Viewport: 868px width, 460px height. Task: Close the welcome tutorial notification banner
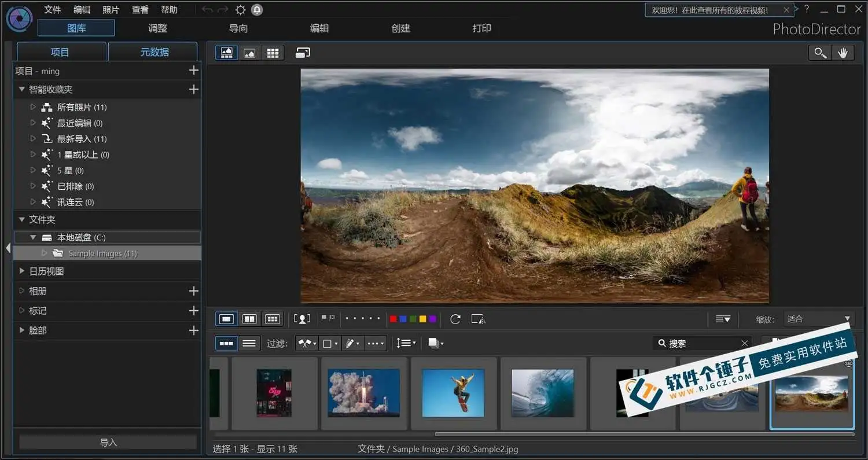coord(786,9)
